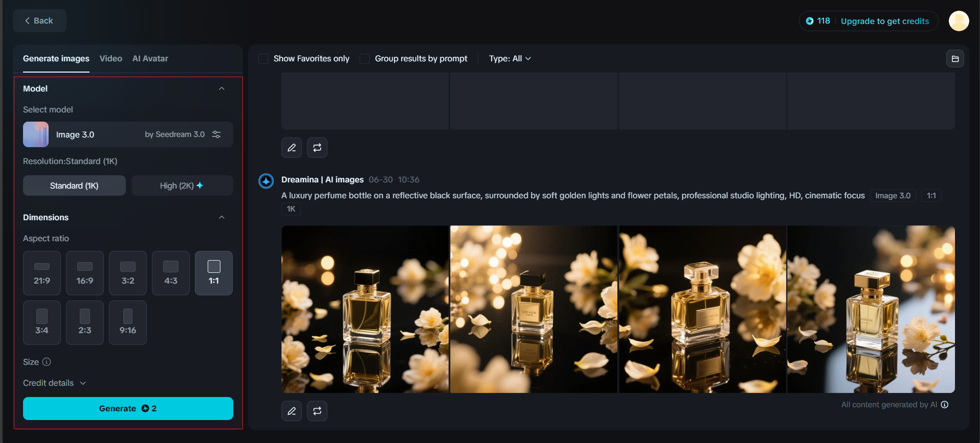The image size is (980, 443).
Task: Open fourth perfume bottle image
Action: point(871,309)
